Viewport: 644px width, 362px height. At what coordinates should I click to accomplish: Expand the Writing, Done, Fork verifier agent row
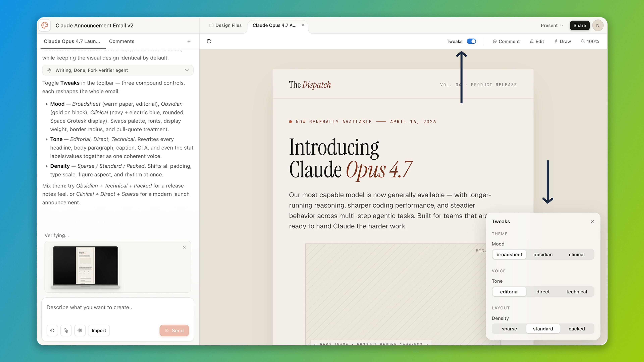pyautogui.click(x=118, y=70)
